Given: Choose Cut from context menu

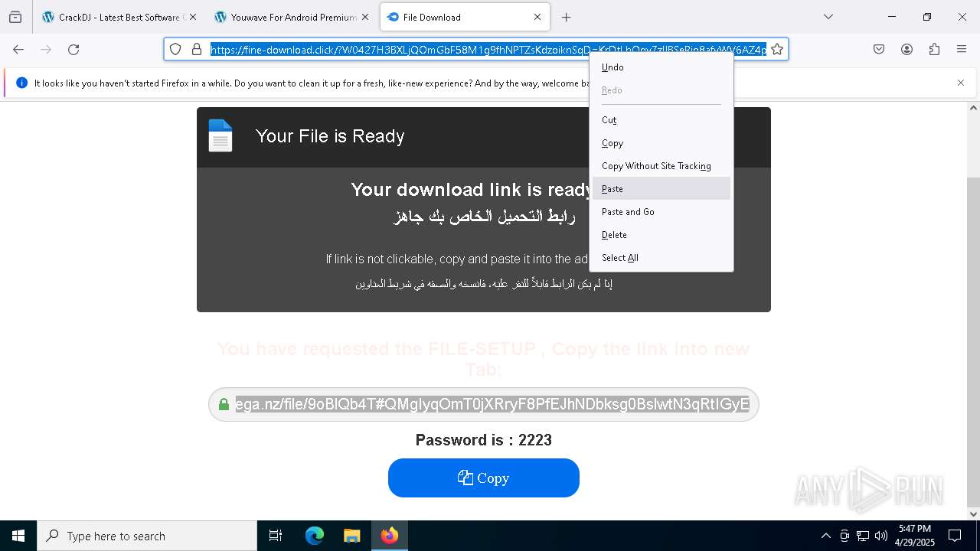Looking at the screenshot, I should click(x=661, y=120).
